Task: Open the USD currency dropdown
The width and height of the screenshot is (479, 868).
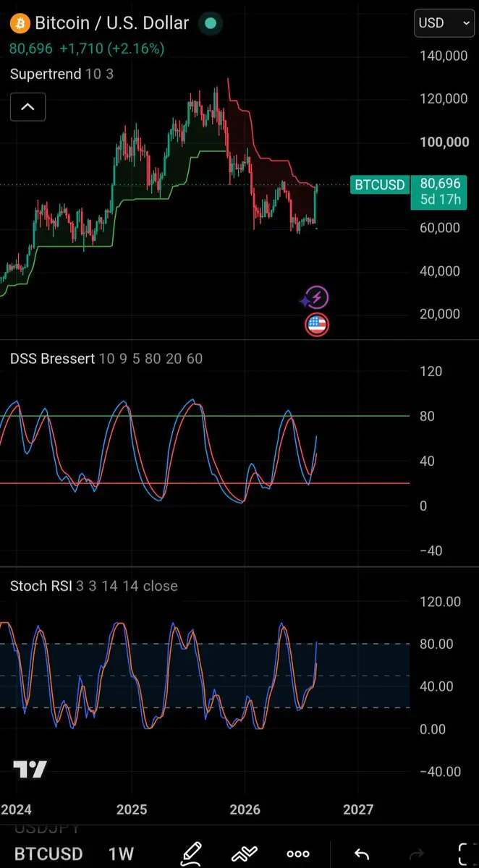Action: click(x=444, y=23)
